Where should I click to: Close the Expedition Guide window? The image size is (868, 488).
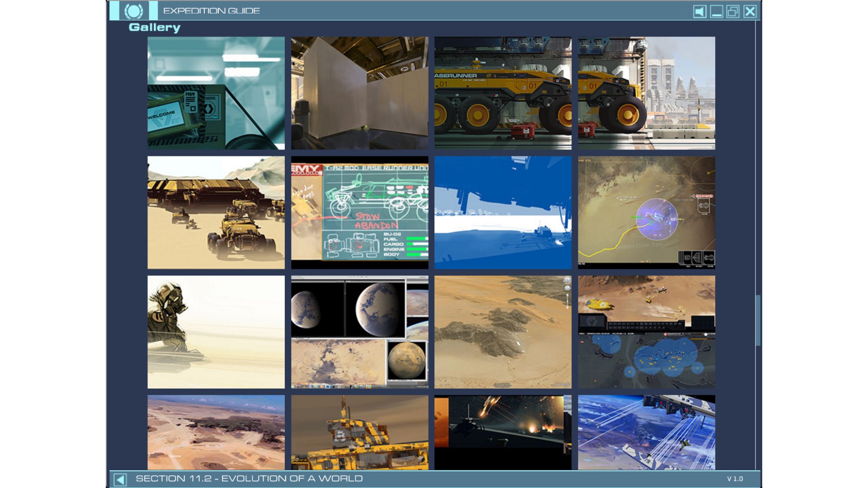(750, 11)
